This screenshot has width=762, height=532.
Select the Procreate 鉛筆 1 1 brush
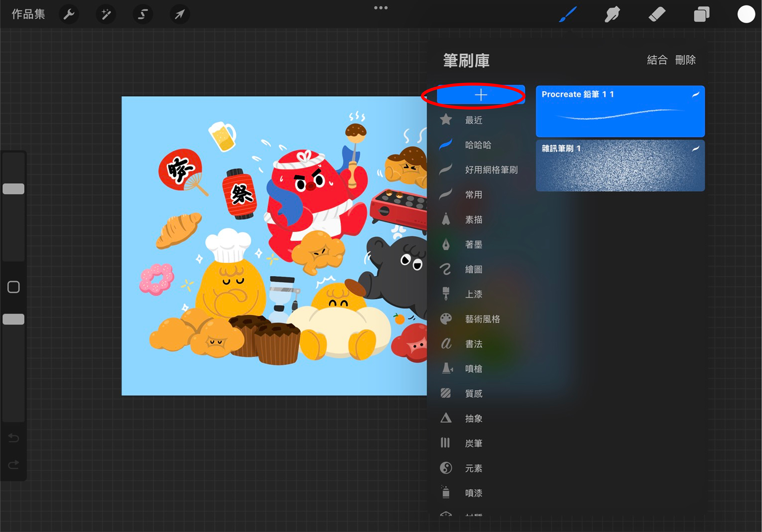620,111
